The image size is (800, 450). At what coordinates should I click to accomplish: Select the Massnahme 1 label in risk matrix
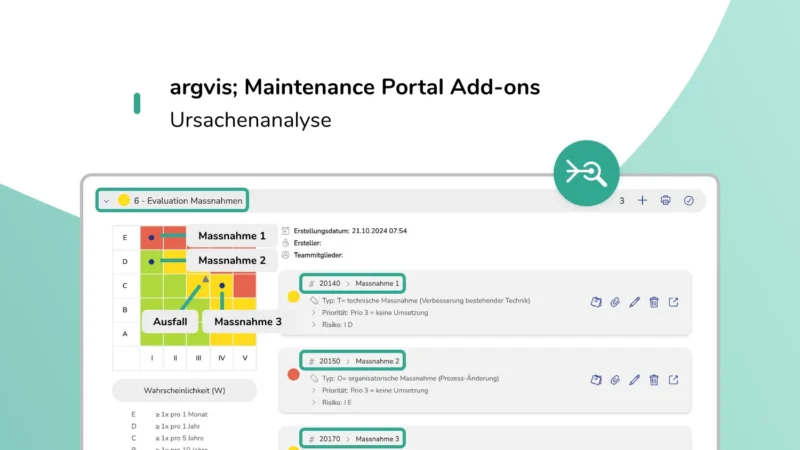pyautogui.click(x=232, y=236)
